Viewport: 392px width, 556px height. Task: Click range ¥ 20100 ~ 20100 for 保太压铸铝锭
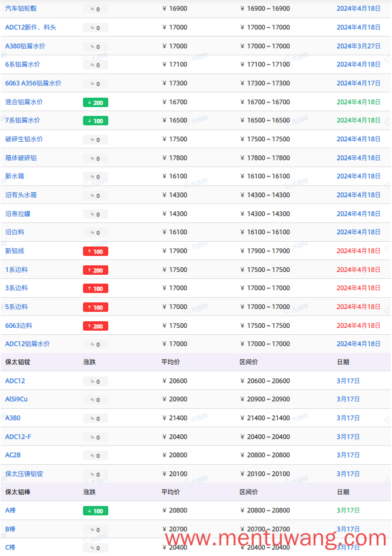pos(265,474)
